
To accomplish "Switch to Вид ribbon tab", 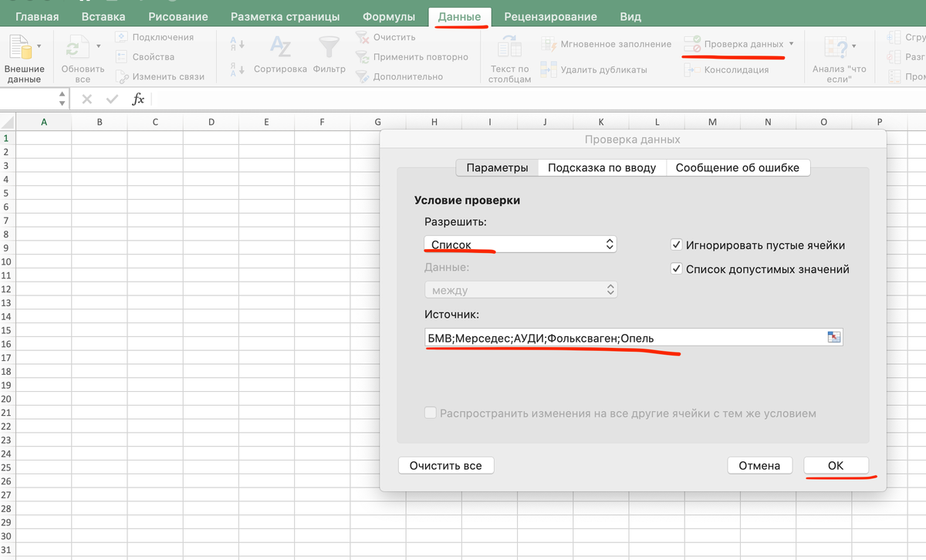I will 630,16.
